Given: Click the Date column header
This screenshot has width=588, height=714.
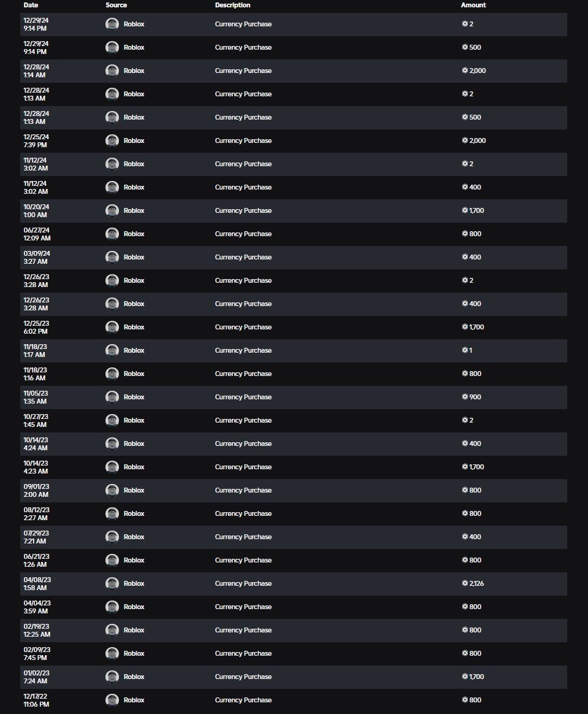Looking at the screenshot, I should (31, 5).
